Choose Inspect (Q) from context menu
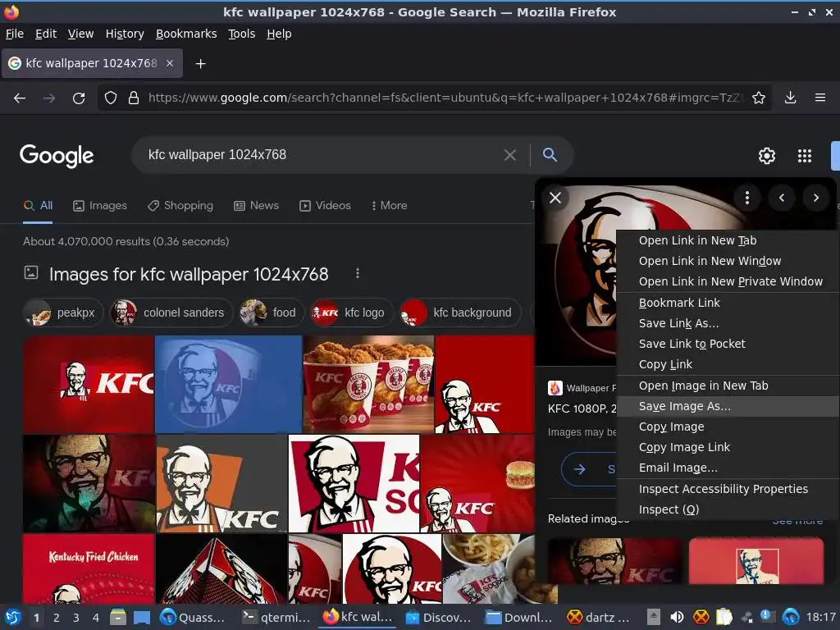 pos(728,509)
